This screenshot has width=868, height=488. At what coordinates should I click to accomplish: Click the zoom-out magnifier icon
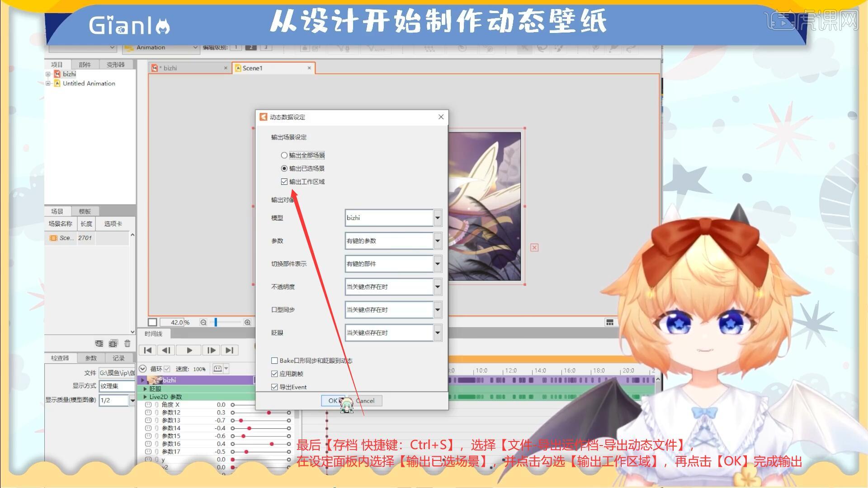204,322
